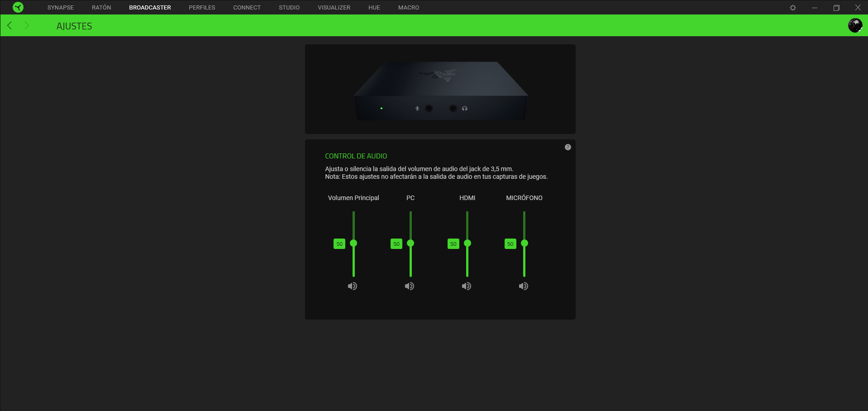Open the help question mark icon

pyautogui.click(x=568, y=147)
